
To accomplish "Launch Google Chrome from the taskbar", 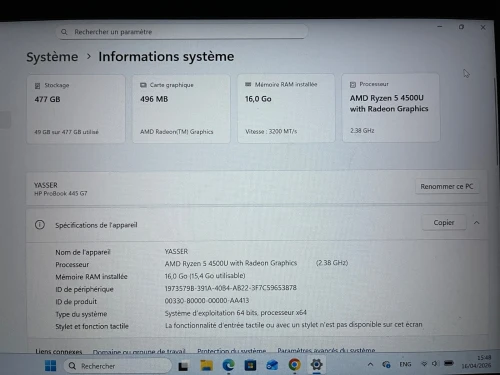I will click(x=294, y=365).
